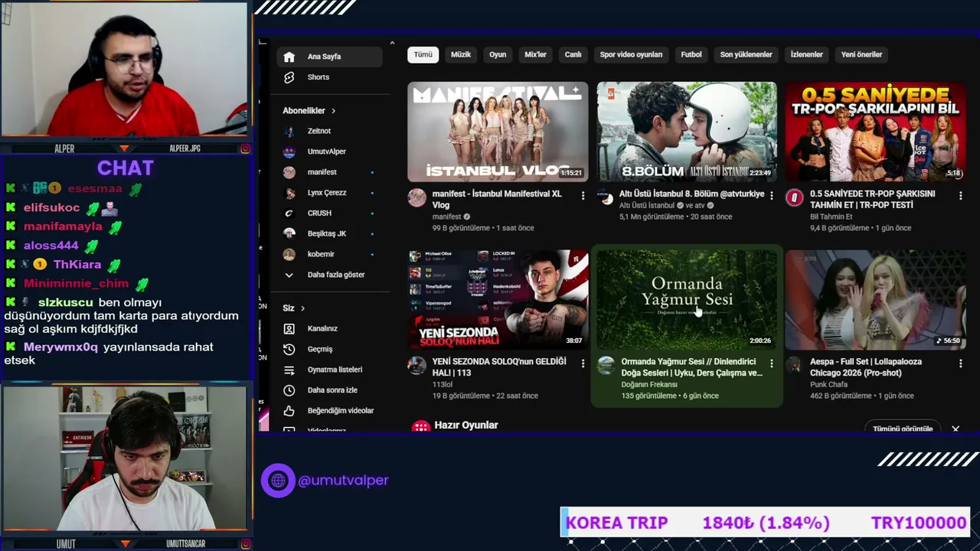The width and height of the screenshot is (980, 551).
Task: Open title 'manifest - İstanbul Manifestival XL Vlog'
Action: [497, 200]
